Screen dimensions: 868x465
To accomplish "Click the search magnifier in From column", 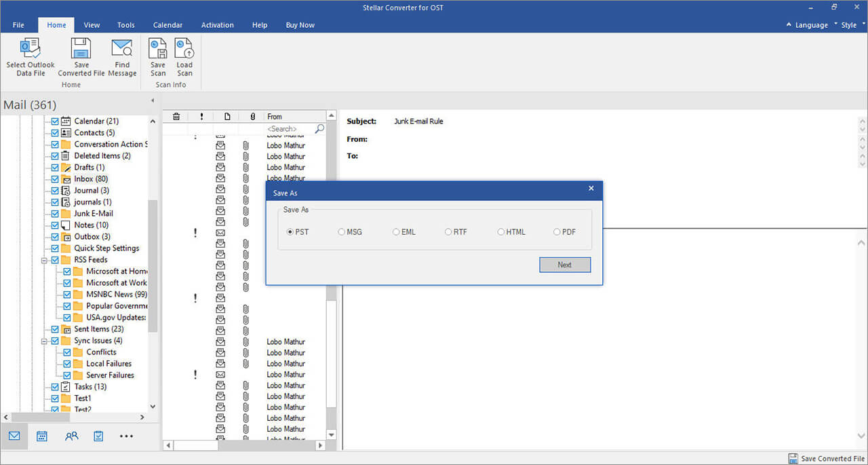I will pos(319,128).
